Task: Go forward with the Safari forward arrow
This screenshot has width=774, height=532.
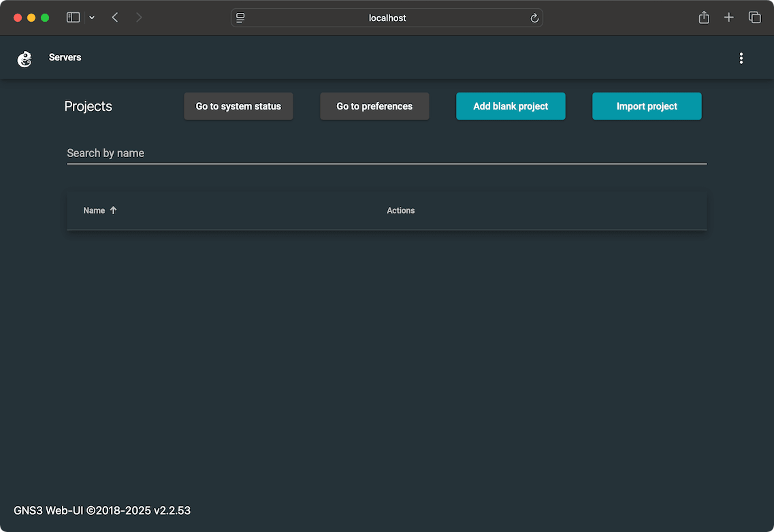Action: tap(139, 17)
